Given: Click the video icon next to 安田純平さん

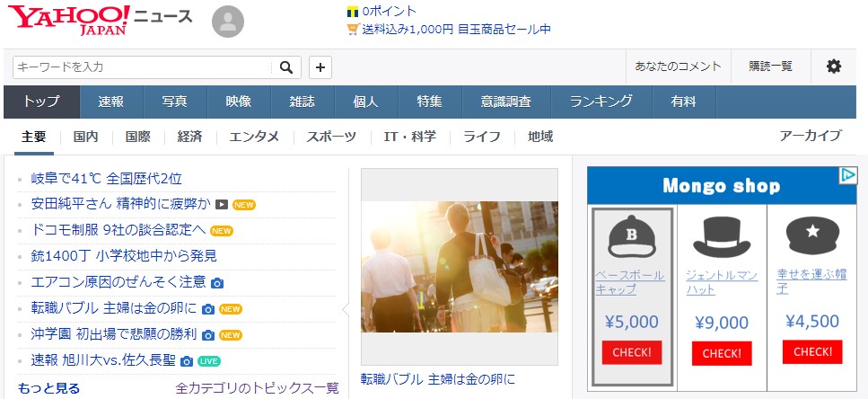Looking at the screenshot, I should [x=222, y=205].
